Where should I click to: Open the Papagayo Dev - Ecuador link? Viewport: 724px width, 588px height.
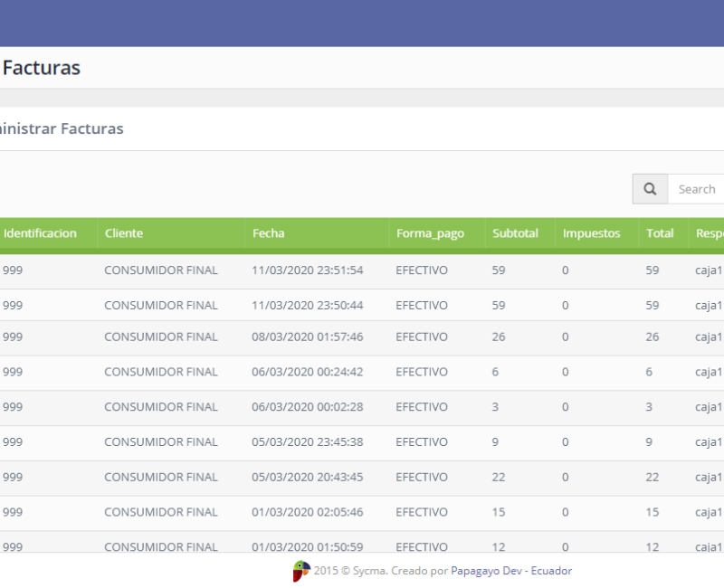coord(511,571)
